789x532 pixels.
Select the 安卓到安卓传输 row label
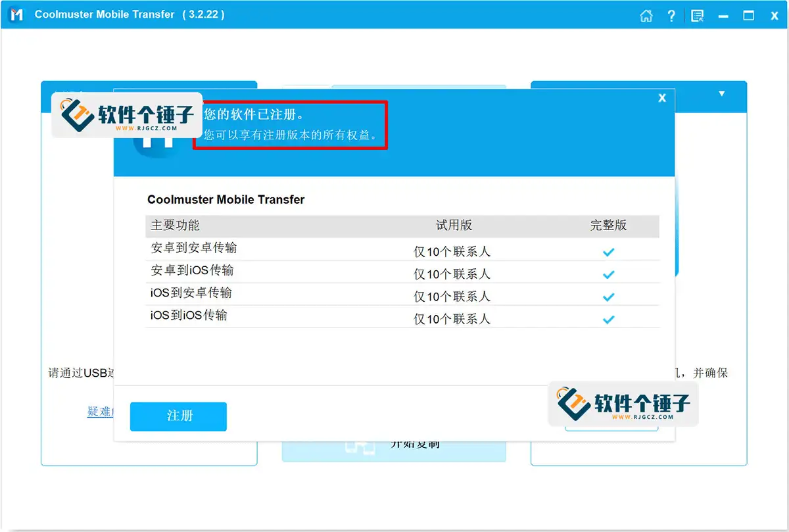point(193,248)
